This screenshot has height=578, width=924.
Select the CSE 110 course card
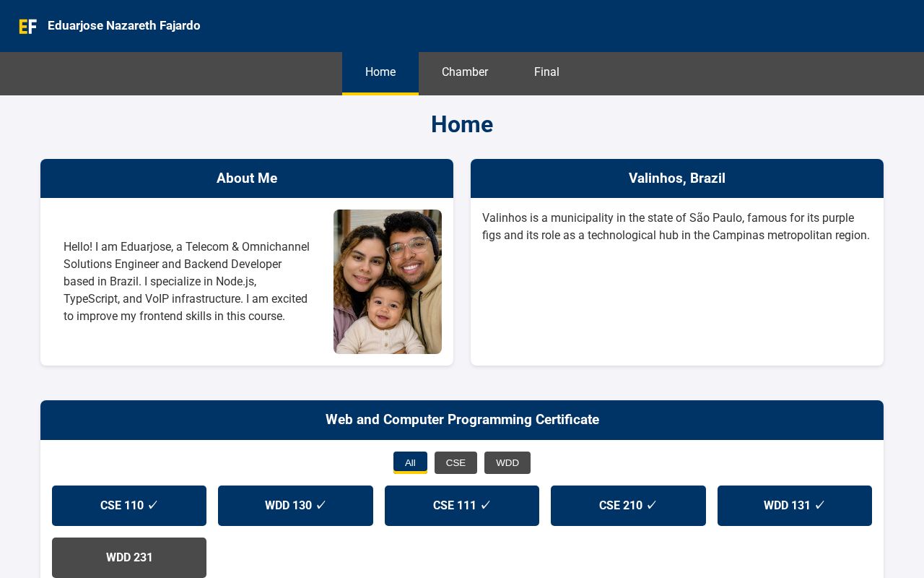coord(129,506)
